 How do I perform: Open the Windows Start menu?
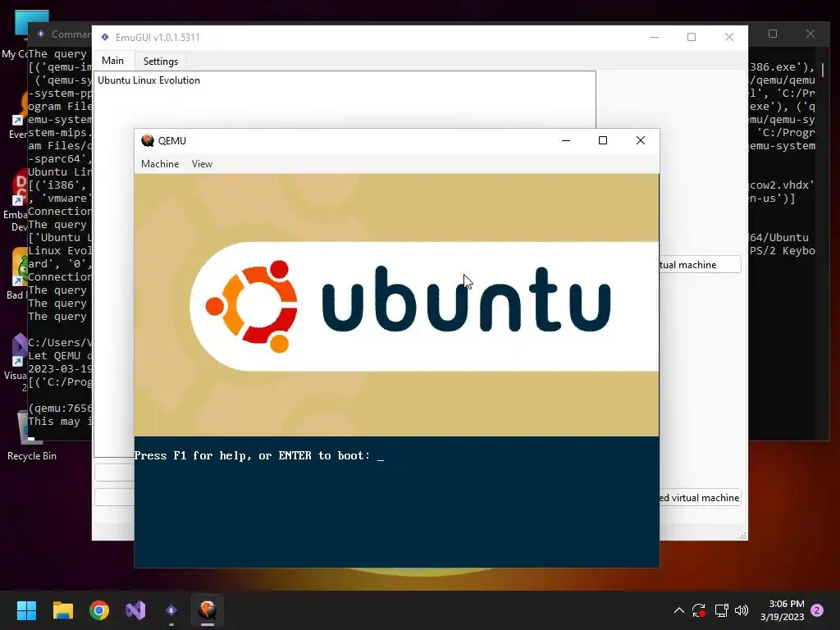point(26,610)
